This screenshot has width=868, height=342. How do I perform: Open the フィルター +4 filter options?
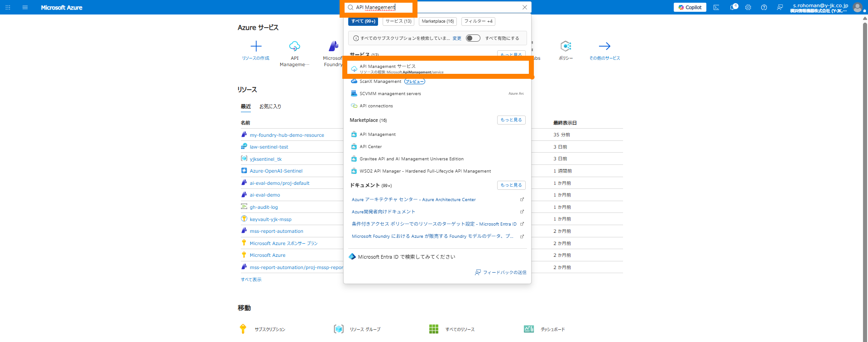[x=478, y=21]
